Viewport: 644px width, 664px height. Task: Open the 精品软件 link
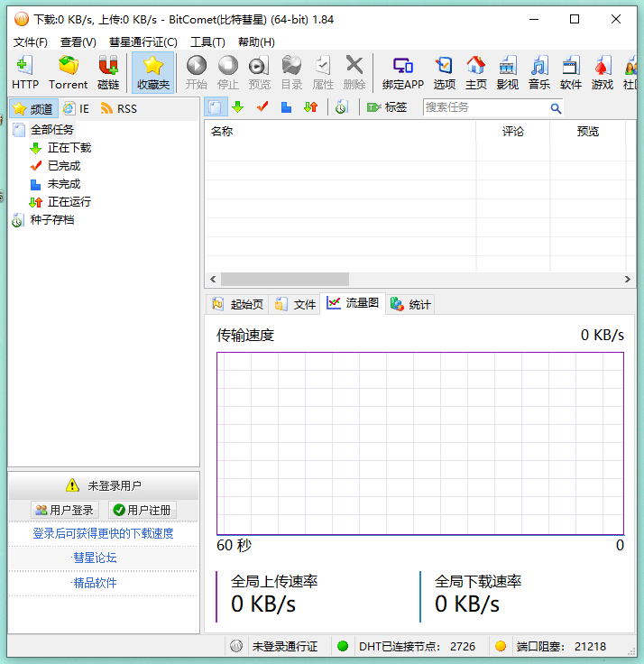click(95, 583)
